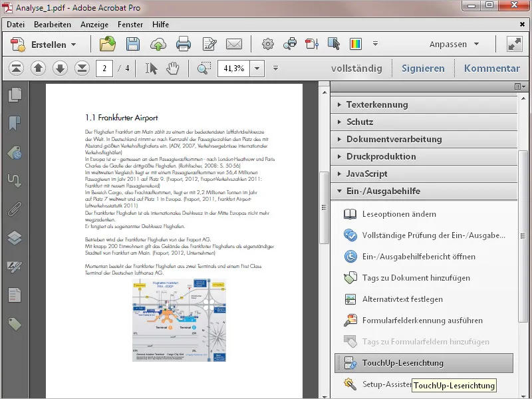532x399 pixels.
Task: Open the Bearbeiten menu
Action: pos(55,24)
